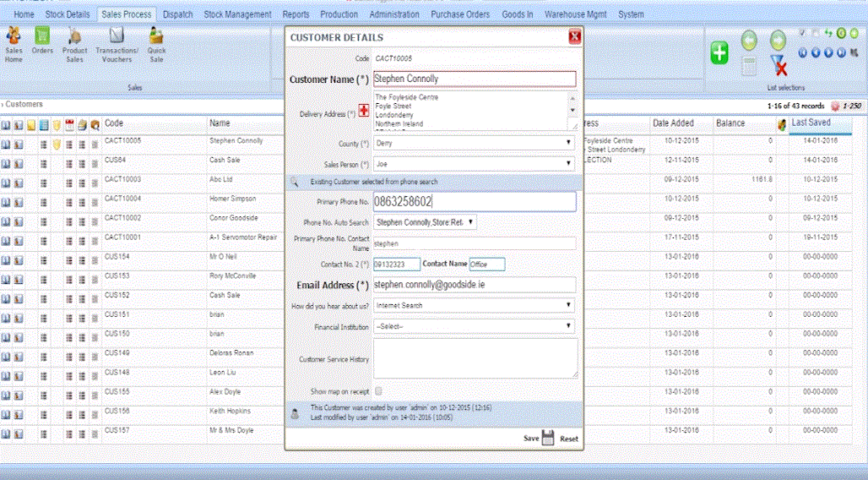Open the Purchase Orders menu tab
Viewport: 868px width, 480px height.
[460, 14]
